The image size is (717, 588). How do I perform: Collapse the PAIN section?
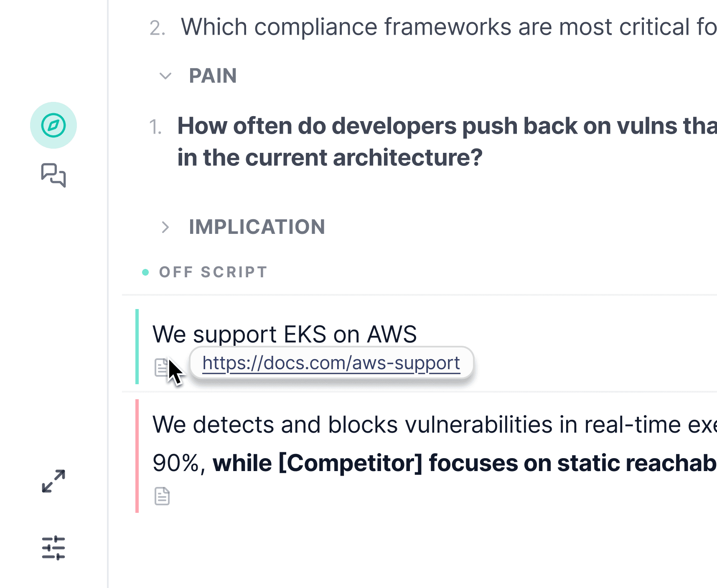coord(166,76)
